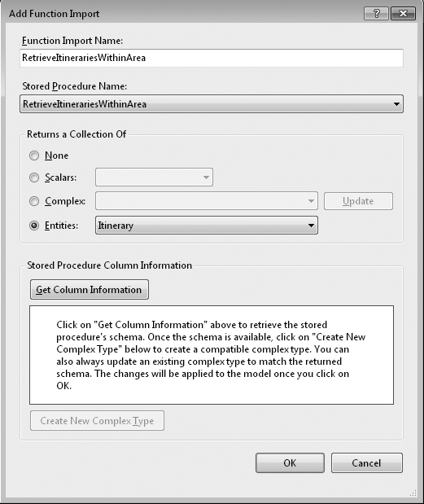Click the Update button
This screenshot has height=504, width=424.
point(358,201)
